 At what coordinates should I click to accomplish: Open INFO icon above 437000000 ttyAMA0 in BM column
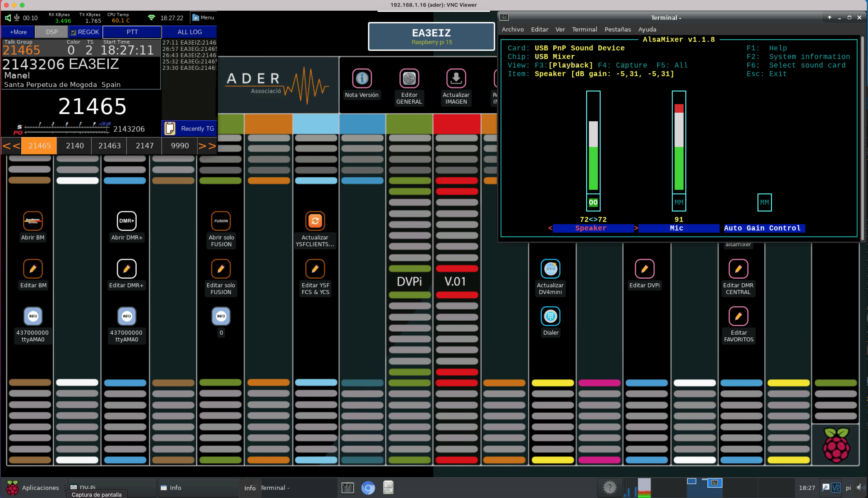click(x=33, y=316)
